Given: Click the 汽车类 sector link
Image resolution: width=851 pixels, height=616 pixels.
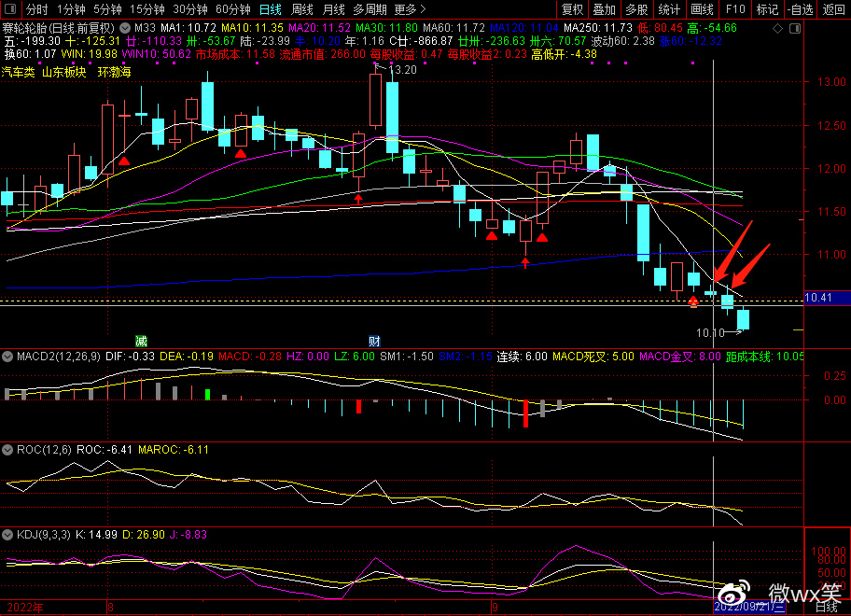Looking at the screenshot, I should [x=17, y=72].
